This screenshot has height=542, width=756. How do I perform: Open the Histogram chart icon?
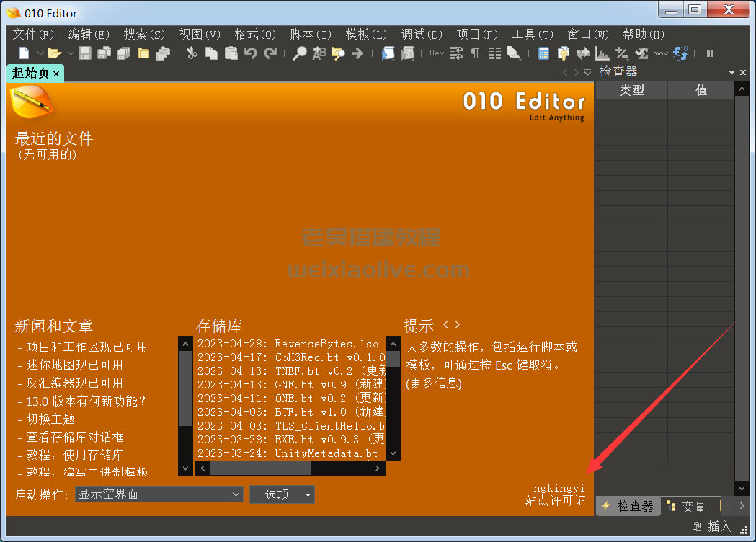(x=602, y=53)
